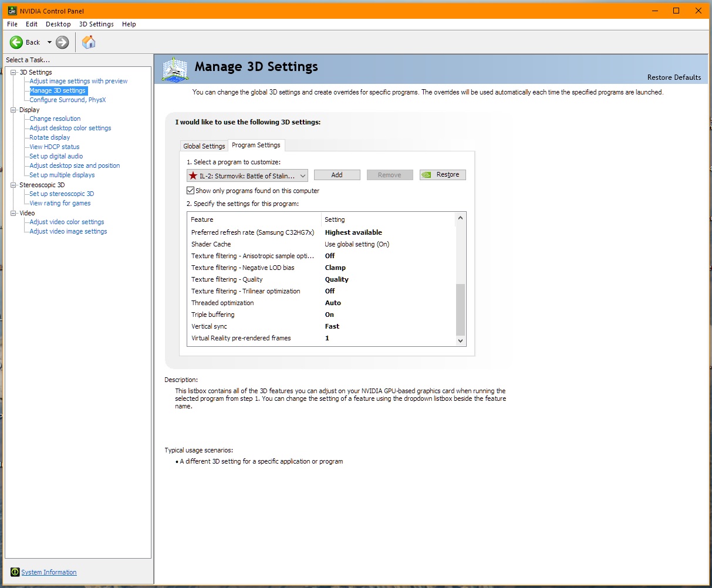Switch to the Global Settings tab
This screenshot has height=588, width=712.
204,146
